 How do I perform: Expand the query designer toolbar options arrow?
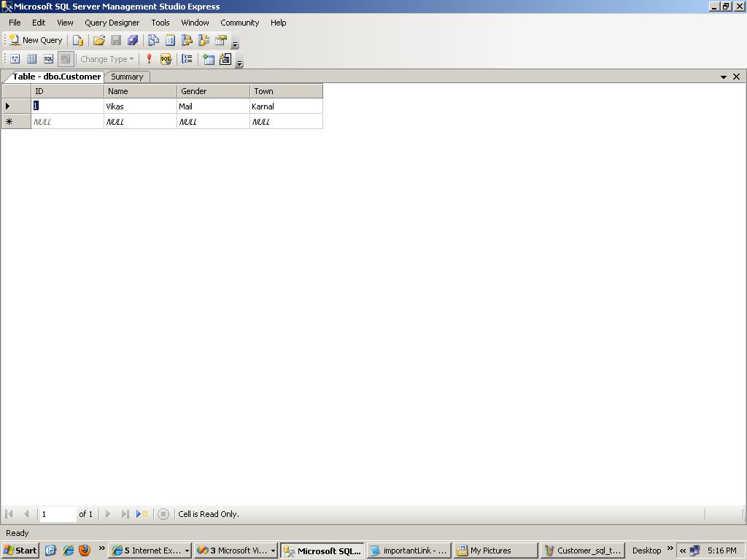point(239,63)
